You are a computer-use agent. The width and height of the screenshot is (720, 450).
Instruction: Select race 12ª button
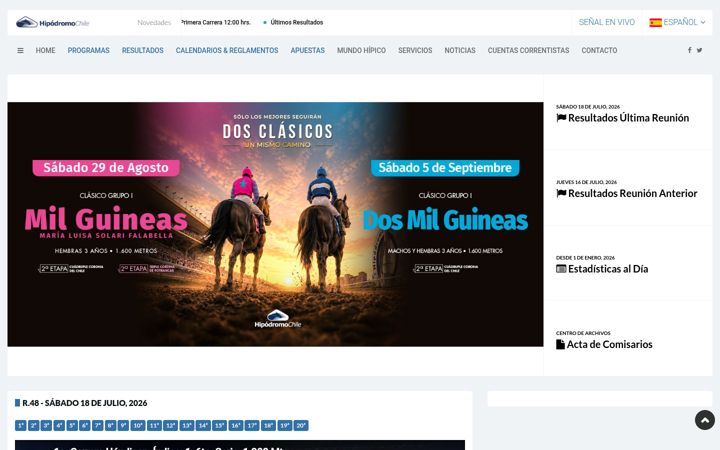[x=170, y=426]
